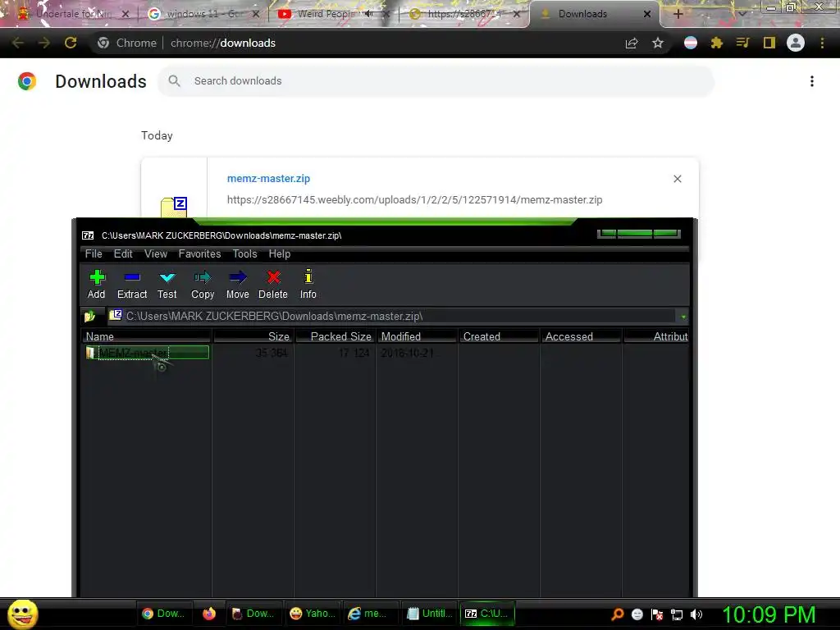Switch to the Chrome Dow... taskbar button

click(163, 614)
